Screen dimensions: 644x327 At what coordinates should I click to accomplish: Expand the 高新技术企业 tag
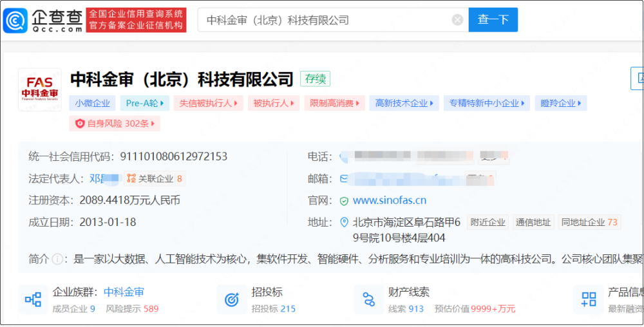[x=404, y=103]
